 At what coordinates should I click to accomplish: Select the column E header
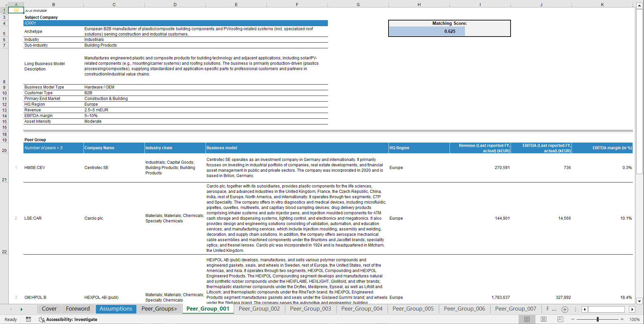pyautogui.click(x=236, y=5)
